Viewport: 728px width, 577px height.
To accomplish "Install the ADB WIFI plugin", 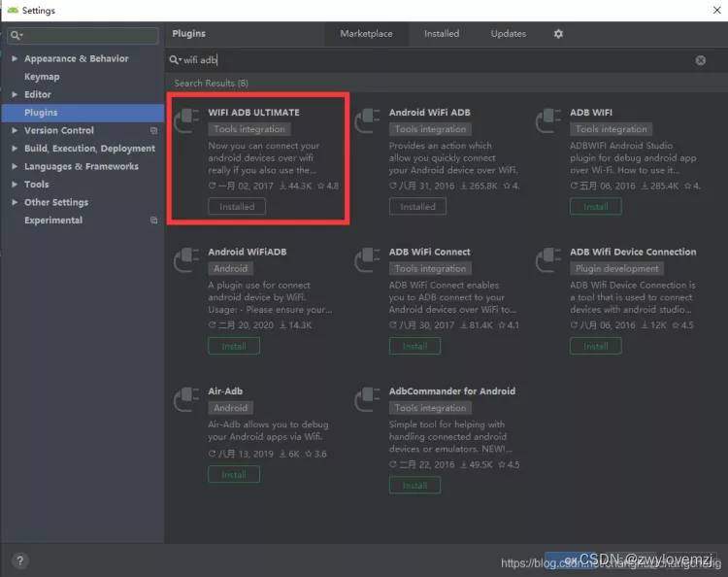I will click(x=596, y=206).
